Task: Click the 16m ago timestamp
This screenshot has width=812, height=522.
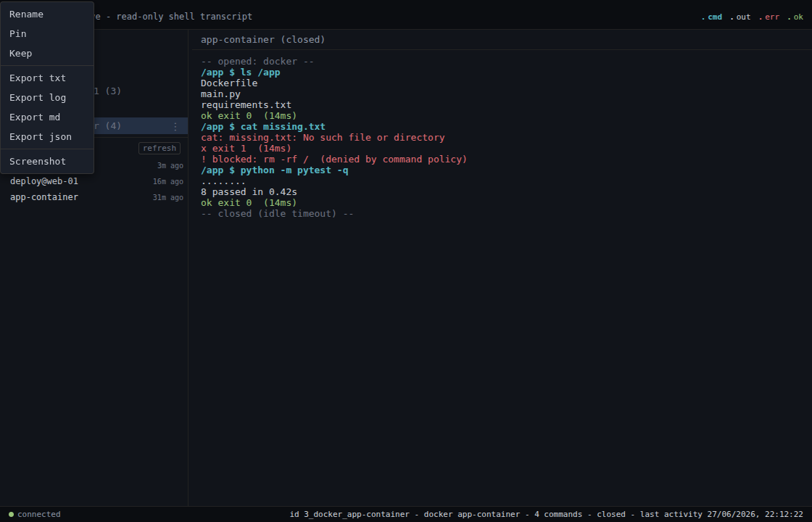Action: pyautogui.click(x=167, y=182)
